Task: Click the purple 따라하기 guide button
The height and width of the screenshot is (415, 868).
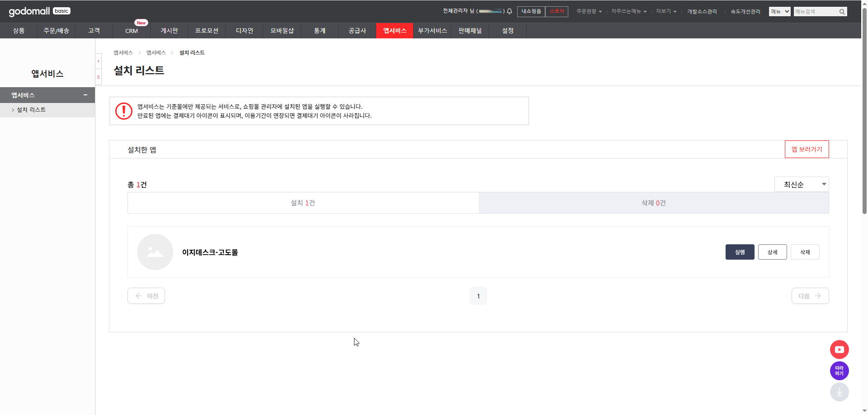Action: coord(839,371)
